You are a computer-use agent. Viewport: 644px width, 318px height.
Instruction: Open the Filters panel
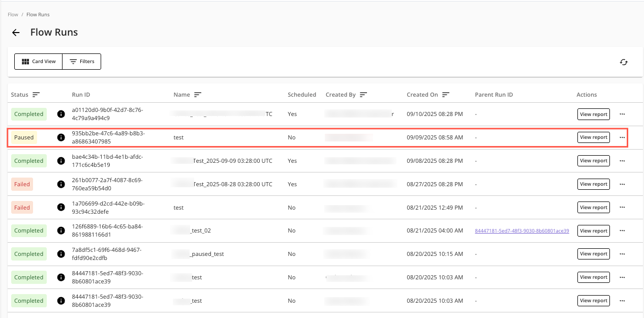(82, 62)
